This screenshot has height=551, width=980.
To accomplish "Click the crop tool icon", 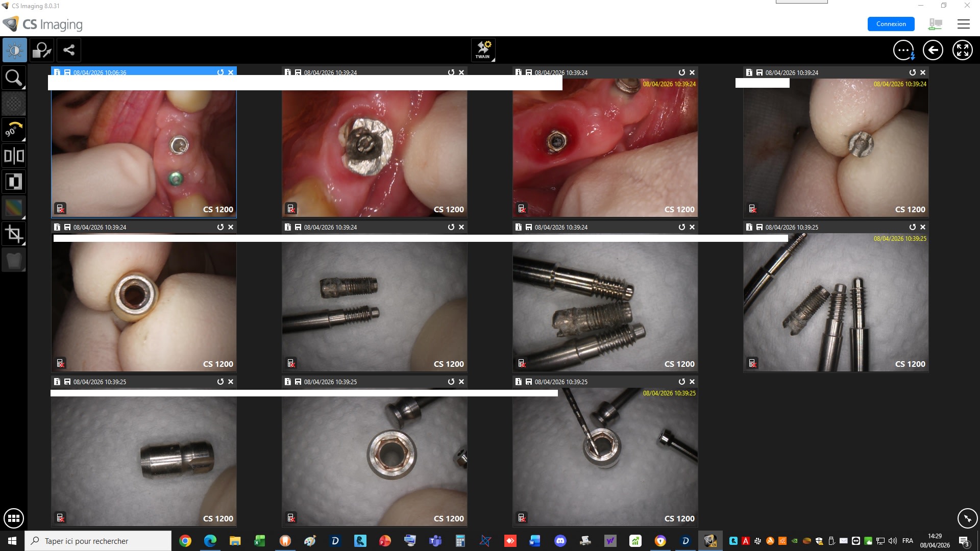I will pos(14,234).
